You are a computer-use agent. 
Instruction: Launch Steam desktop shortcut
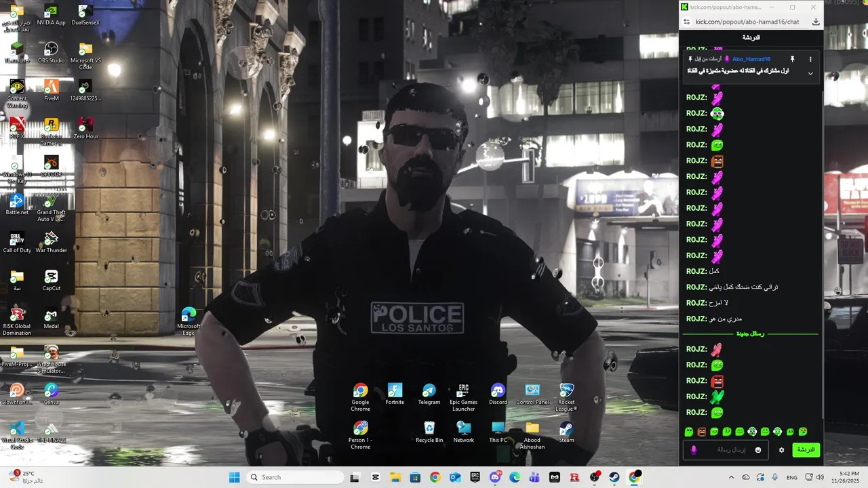coord(566,432)
